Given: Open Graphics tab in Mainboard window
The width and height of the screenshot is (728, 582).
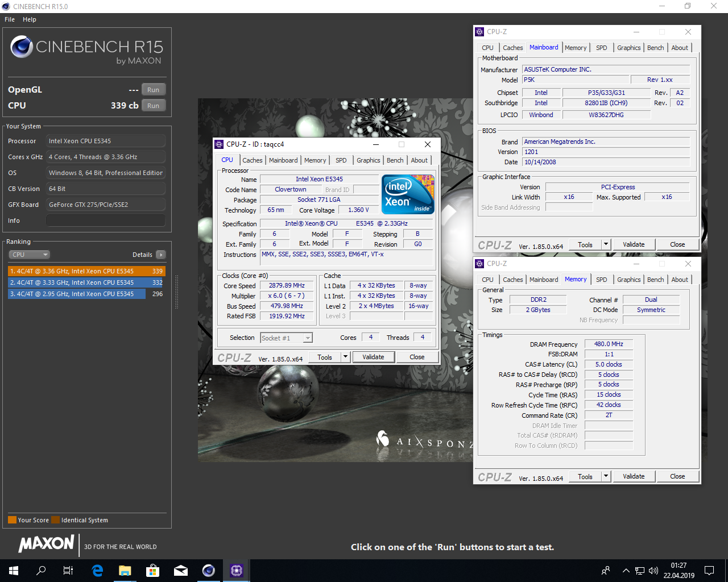Looking at the screenshot, I should tap(629, 48).
